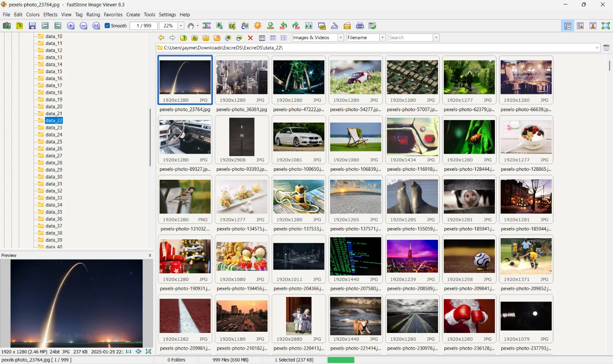Open the Batch Convert tool
The width and height of the screenshot is (613, 364).
pos(245,25)
